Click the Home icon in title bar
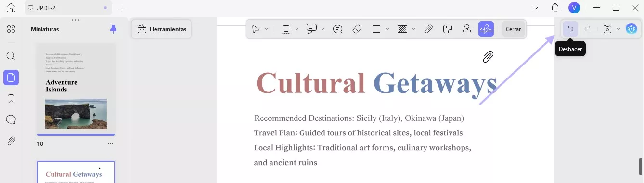 11,8
